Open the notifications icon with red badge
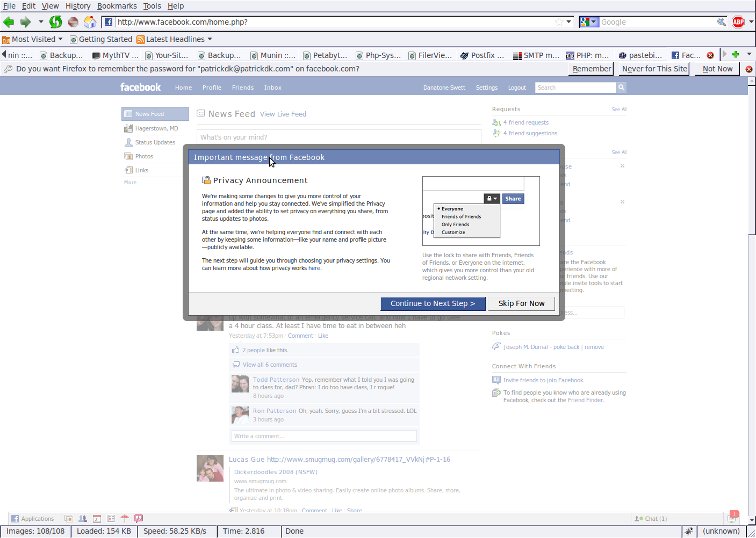 (732, 518)
